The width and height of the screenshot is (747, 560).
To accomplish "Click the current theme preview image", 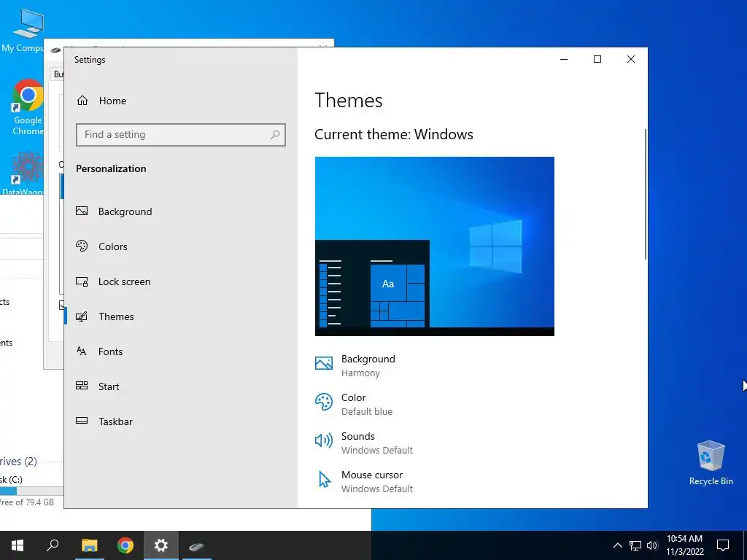I will 435,246.
